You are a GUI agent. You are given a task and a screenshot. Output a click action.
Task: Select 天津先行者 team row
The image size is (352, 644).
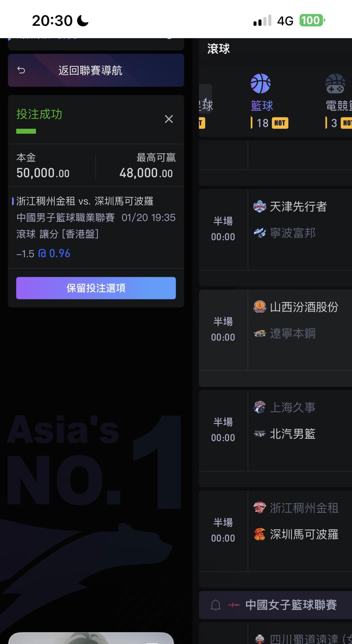(298, 207)
